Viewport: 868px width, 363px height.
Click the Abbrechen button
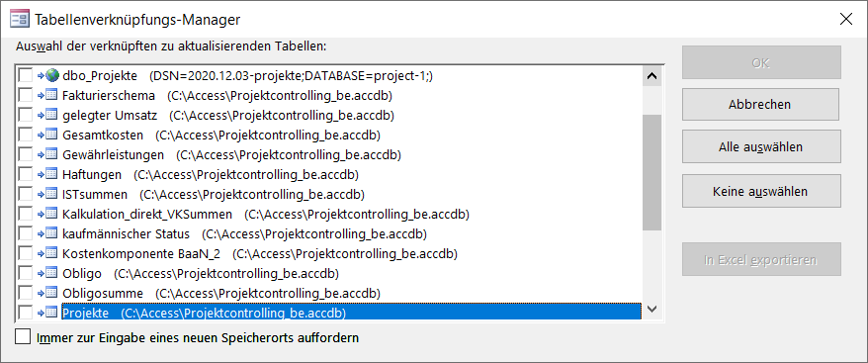coord(761,104)
